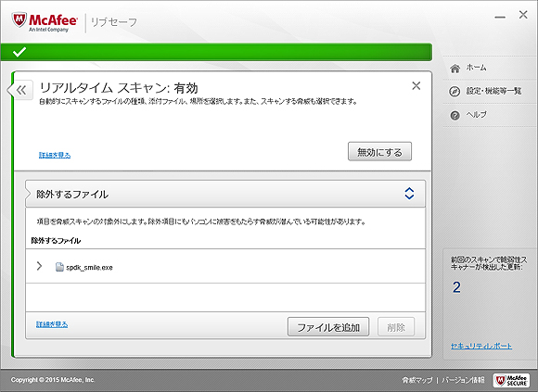Click the McAfee SECURE badge

(511, 380)
